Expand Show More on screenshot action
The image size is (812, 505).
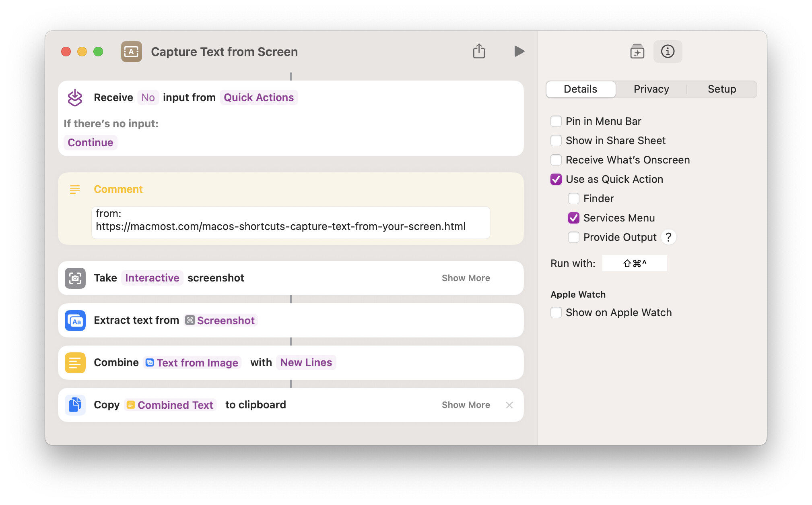pos(466,278)
